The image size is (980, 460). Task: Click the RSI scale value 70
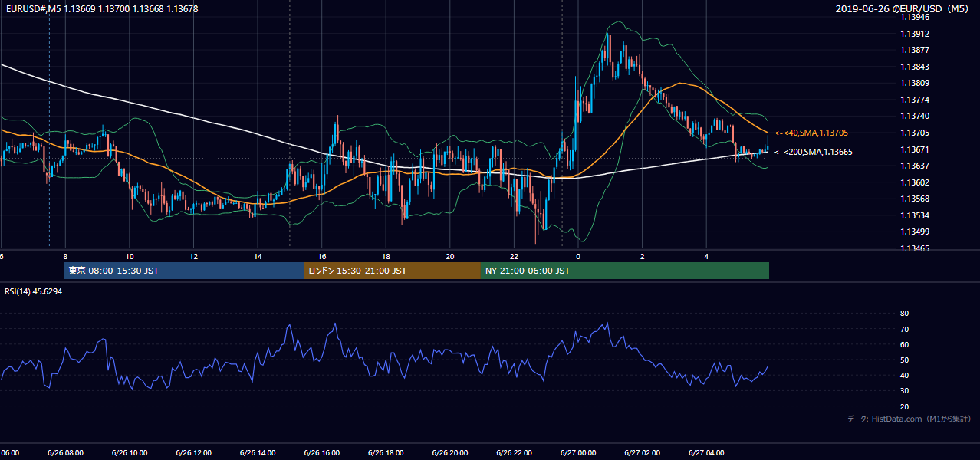pyautogui.click(x=904, y=329)
